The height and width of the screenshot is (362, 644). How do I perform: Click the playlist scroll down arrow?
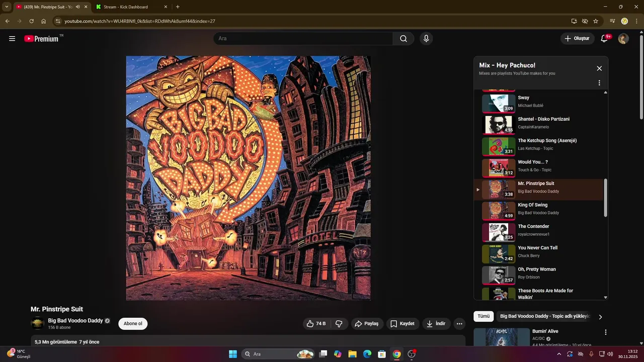point(605,297)
